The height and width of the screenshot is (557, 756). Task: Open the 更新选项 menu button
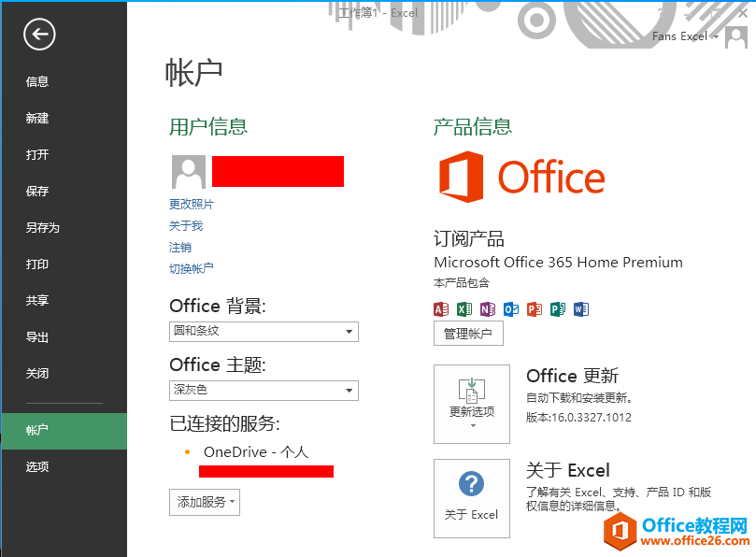[472, 404]
